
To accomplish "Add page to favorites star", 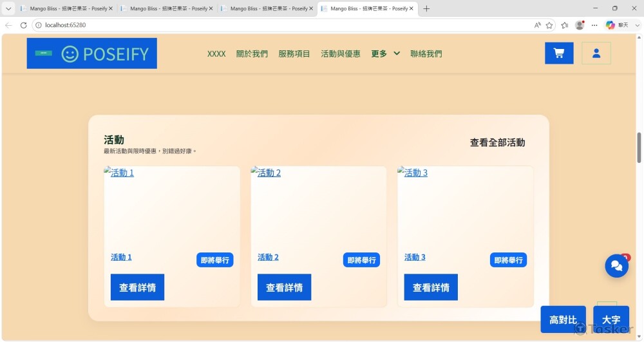I will [549, 25].
